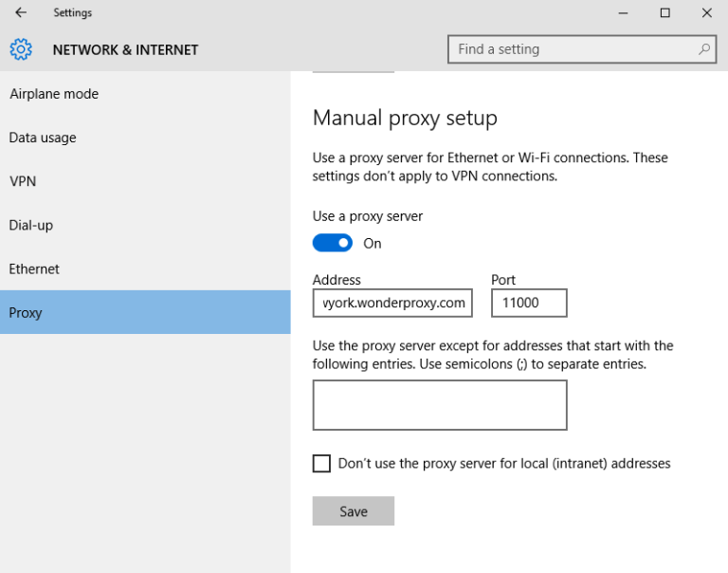Check Don't use proxy for local addresses
The height and width of the screenshot is (573, 728).
322,464
